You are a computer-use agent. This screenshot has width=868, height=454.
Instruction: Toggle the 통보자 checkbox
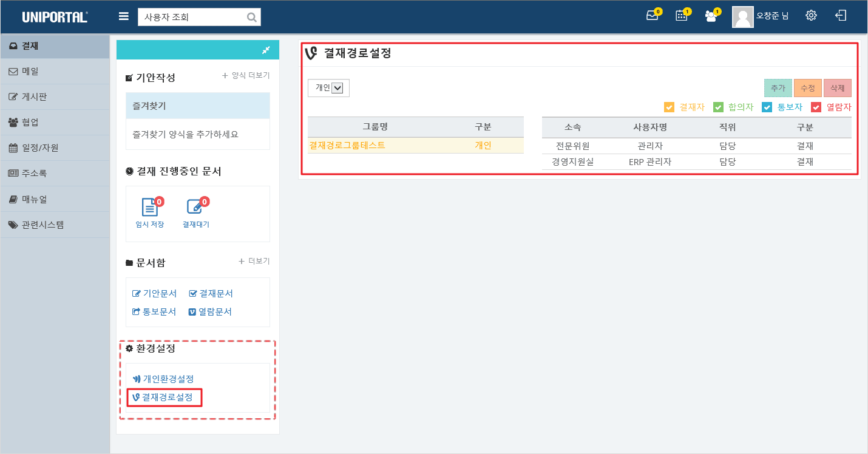tap(767, 107)
